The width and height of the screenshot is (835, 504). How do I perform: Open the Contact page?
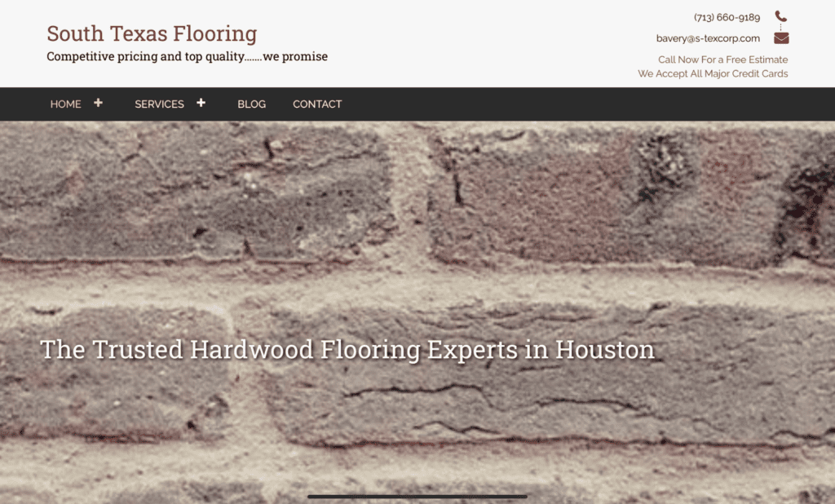point(317,104)
